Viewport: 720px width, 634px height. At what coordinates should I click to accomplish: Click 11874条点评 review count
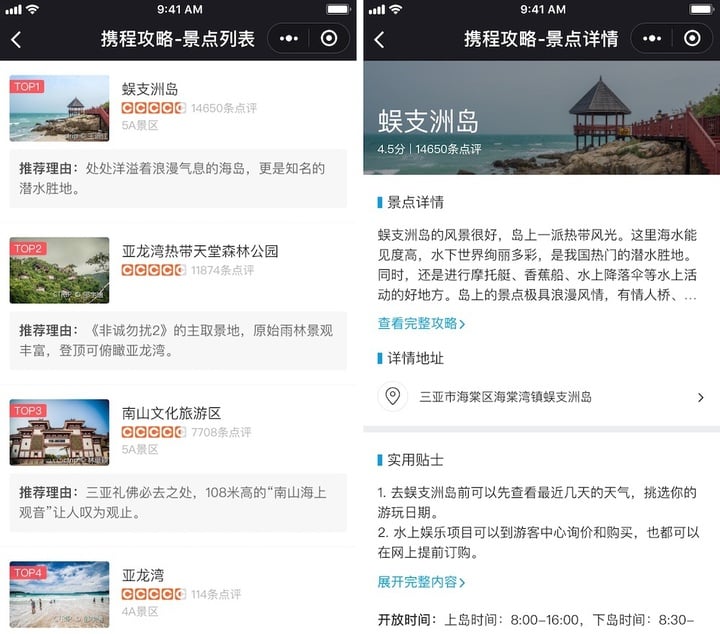click(x=222, y=270)
